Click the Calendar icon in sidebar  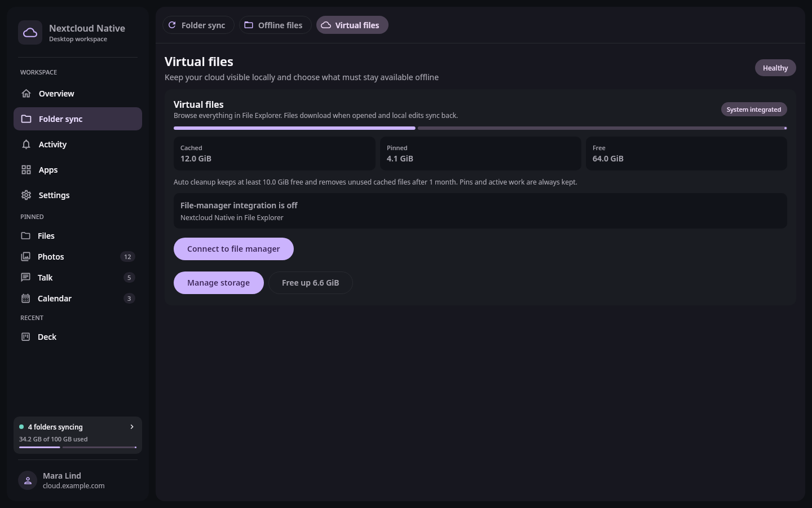(25, 299)
